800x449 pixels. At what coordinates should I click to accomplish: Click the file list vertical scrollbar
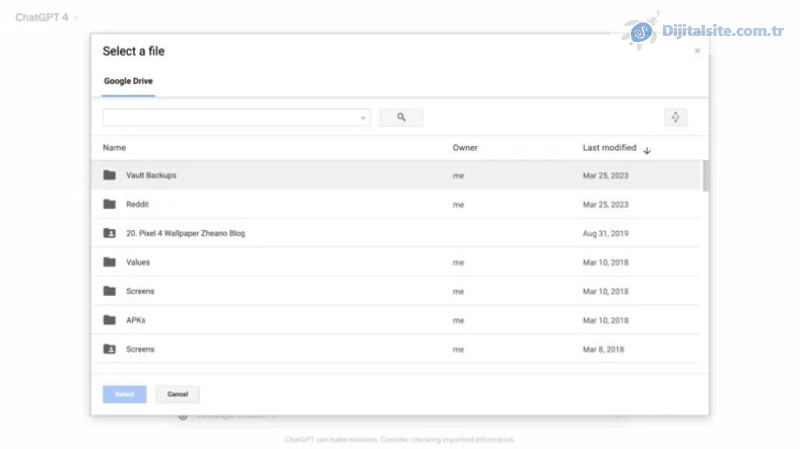706,176
